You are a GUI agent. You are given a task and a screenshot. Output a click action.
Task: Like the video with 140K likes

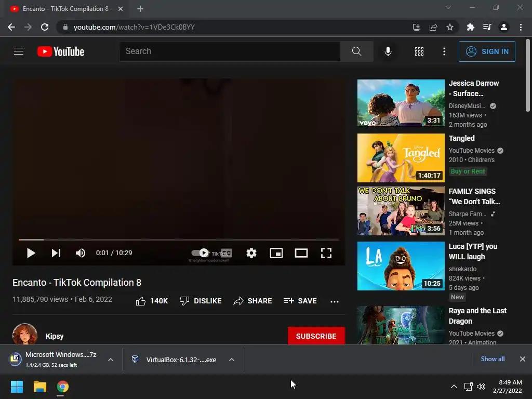click(x=152, y=301)
